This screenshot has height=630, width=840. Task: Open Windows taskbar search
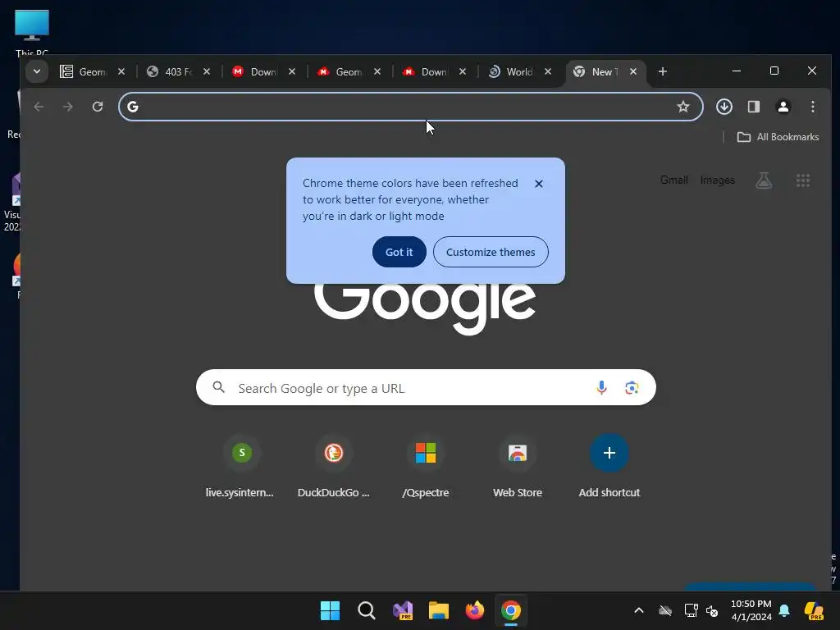pyautogui.click(x=367, y=610)
